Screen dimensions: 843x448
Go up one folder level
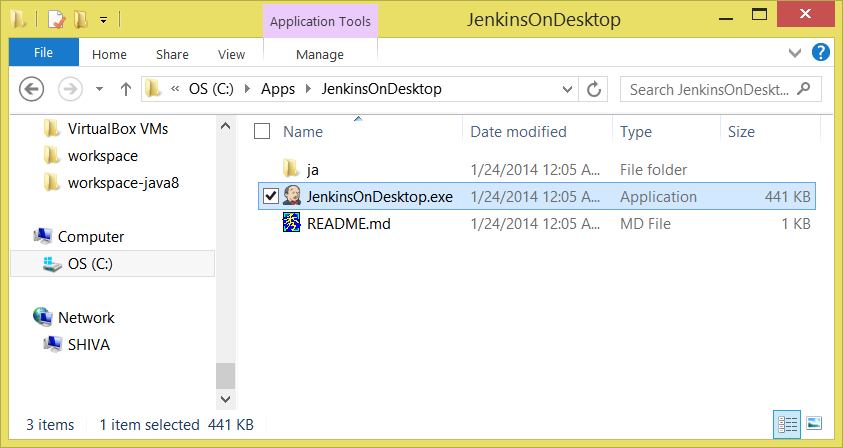pos(126,89)
